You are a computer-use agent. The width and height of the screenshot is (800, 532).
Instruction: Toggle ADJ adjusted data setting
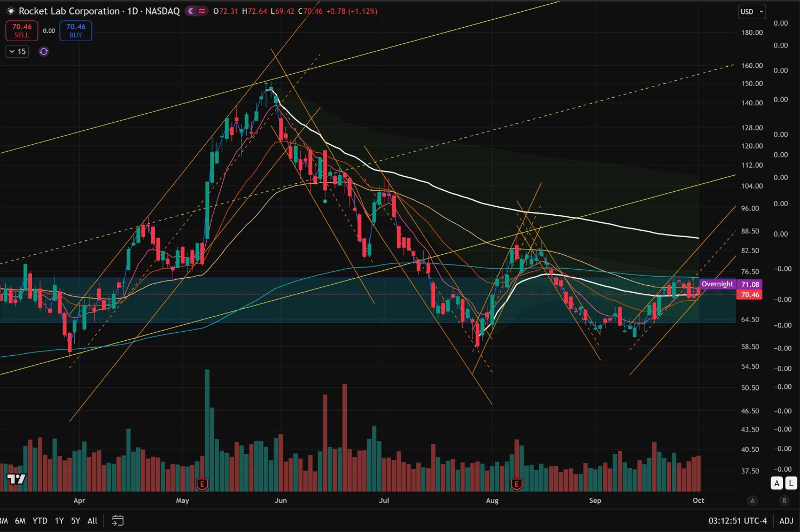[x=786, y=521]
